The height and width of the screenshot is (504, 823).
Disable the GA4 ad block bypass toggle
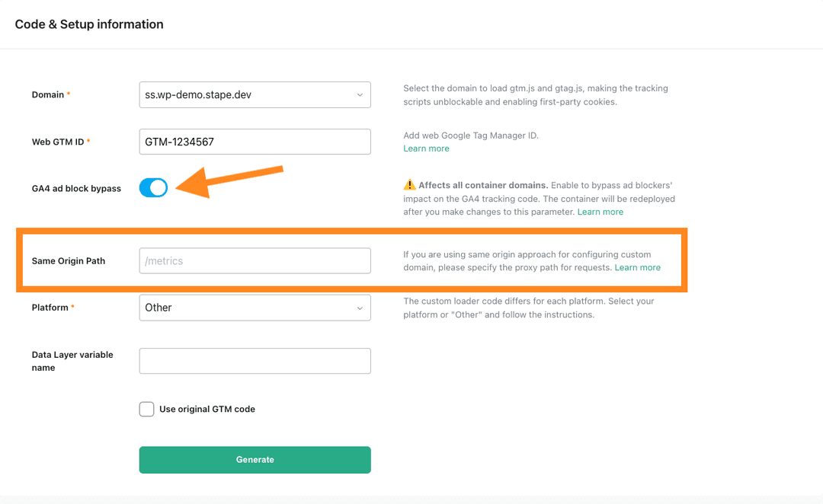(153, 187)
